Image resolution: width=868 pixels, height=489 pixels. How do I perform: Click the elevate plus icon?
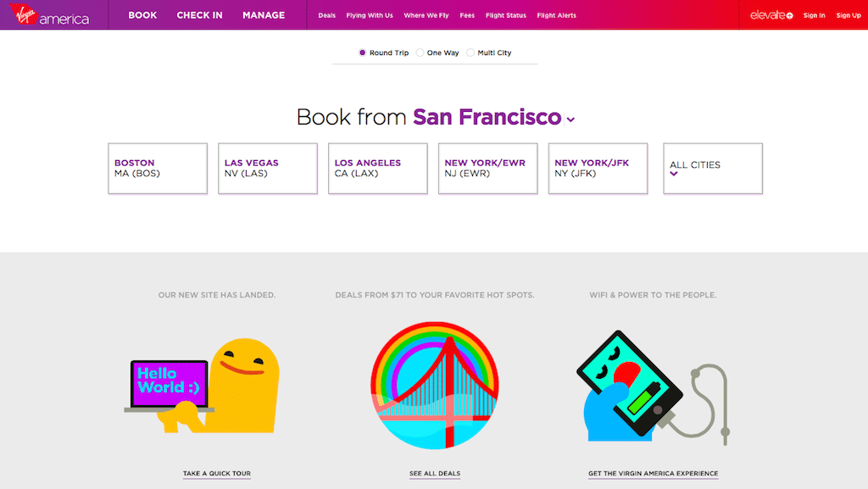[x=789, y=15]
